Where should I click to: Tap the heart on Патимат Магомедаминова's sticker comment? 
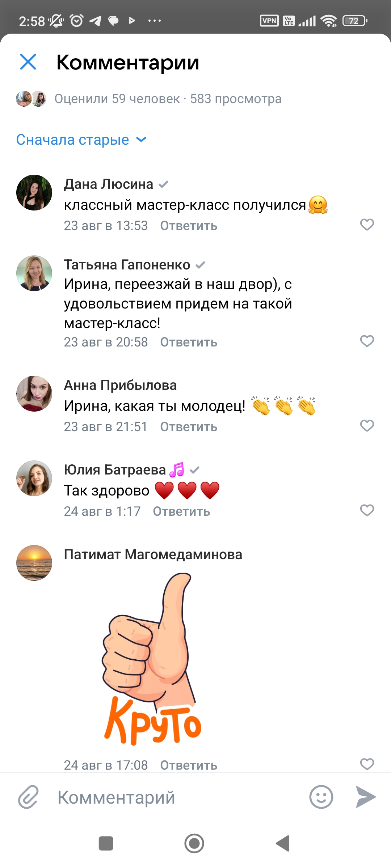point(367,764)
